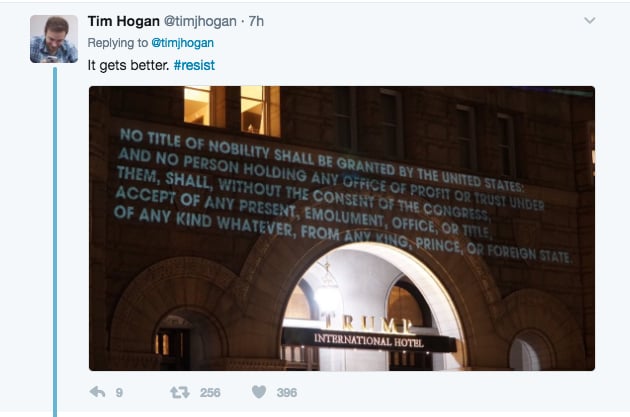Click the Tim Hogan display name
Image resolution: width=630 pixels, height=417 pixels.
[x=124, y=21]
